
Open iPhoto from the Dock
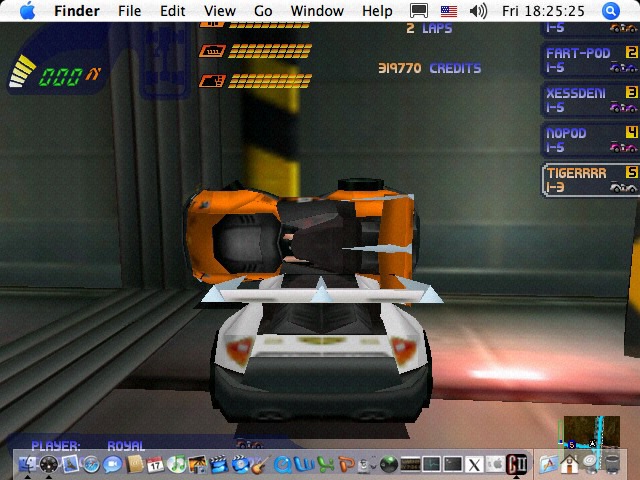198,464
